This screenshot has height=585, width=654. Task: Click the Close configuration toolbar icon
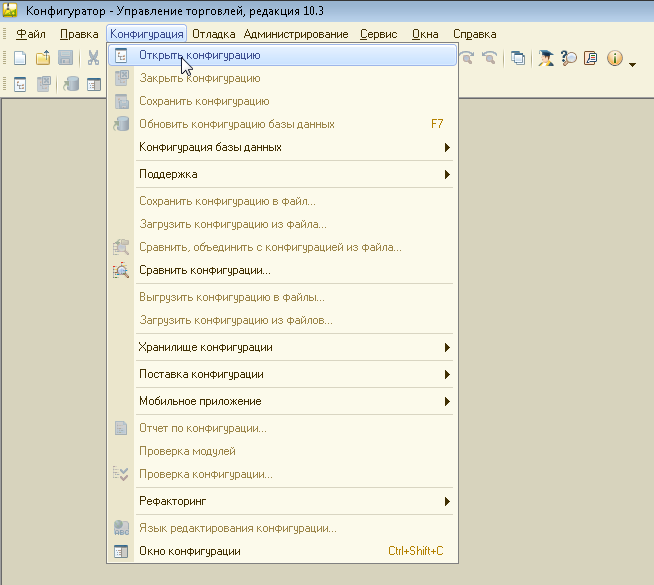click(44, 84)
